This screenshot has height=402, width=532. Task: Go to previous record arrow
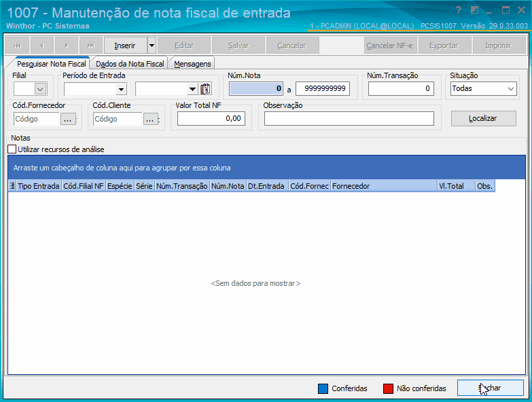[x=41, y=45]
